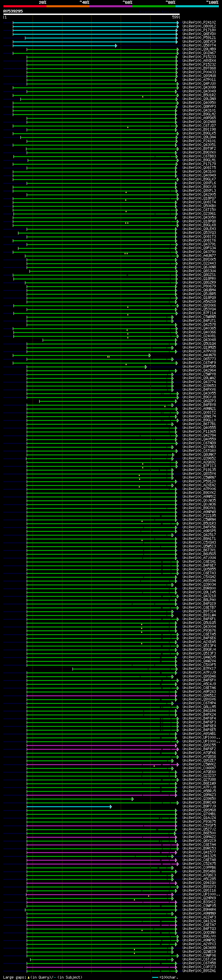Screen dimensions: 222x980
Task: Click hit UniRef100_Q42517
Action: (199, 535)
